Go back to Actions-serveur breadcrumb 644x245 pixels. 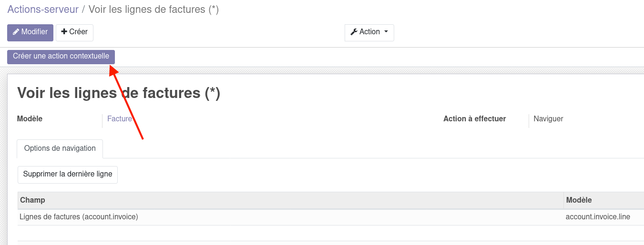43,10
